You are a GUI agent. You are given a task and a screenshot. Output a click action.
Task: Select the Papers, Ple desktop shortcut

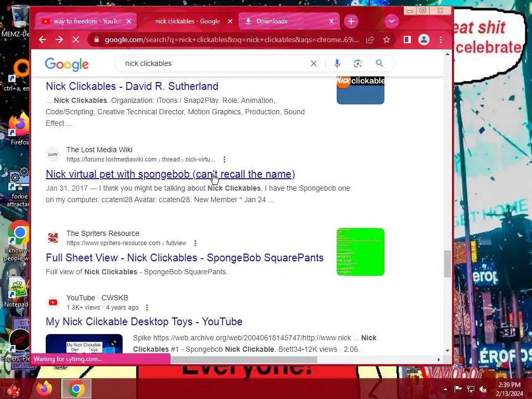tap(16, 345)
